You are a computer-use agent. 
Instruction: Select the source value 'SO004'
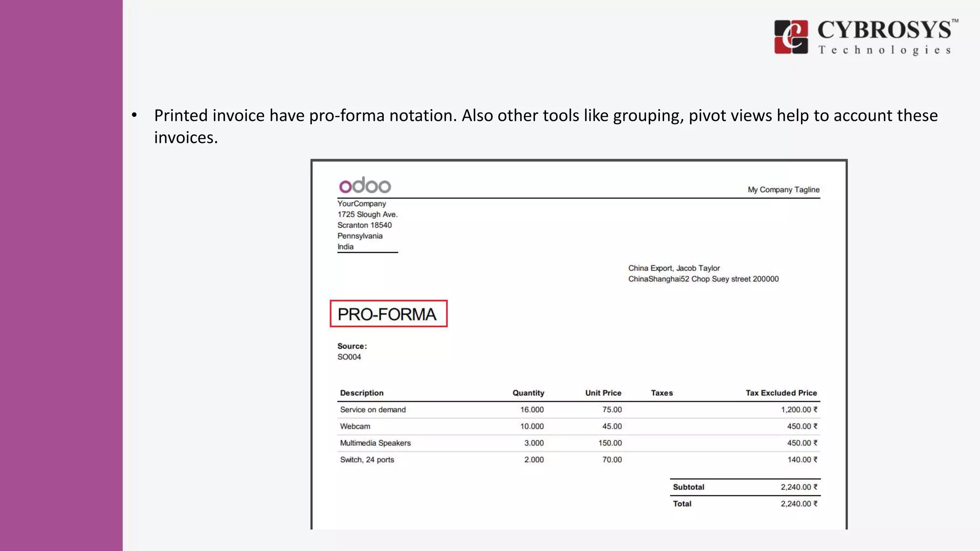click(x=349, y=357)
